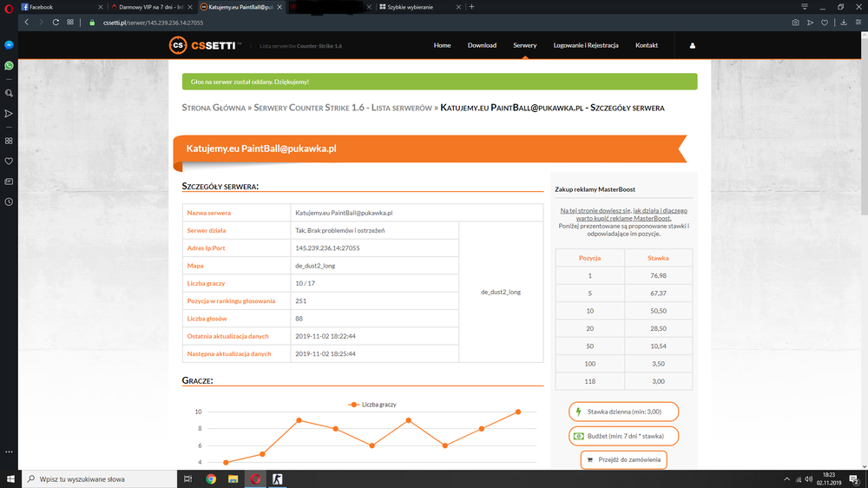Screen dimensions: 868x488
Task: Click the Przejdź do zamówienia button
Action: point(623,459)
